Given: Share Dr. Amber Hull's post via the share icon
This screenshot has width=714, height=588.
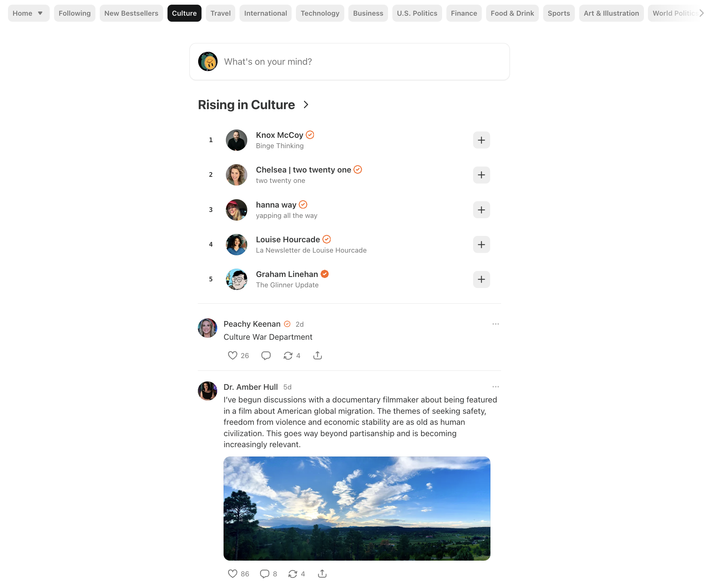Looking at the screenshot, I should pos(322,573).
